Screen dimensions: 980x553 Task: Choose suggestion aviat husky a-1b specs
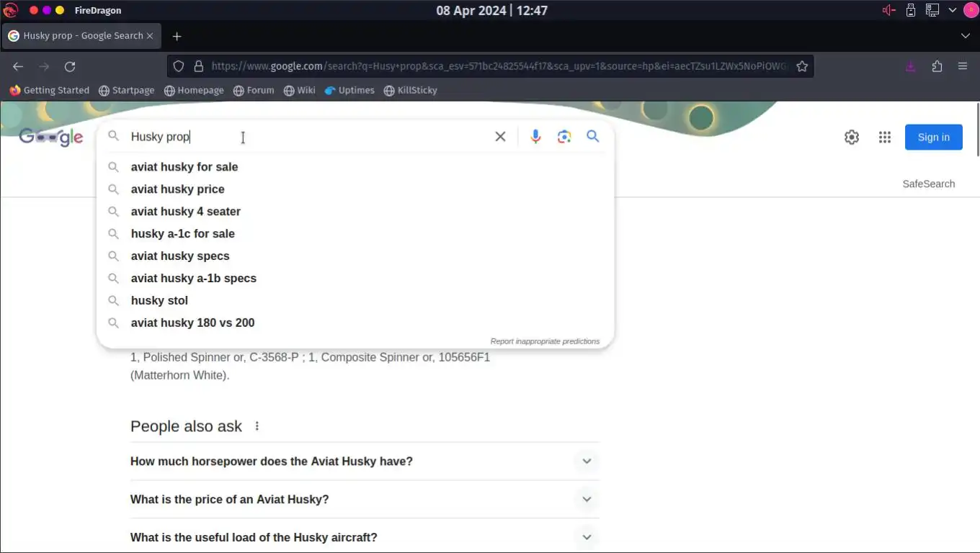355,278
